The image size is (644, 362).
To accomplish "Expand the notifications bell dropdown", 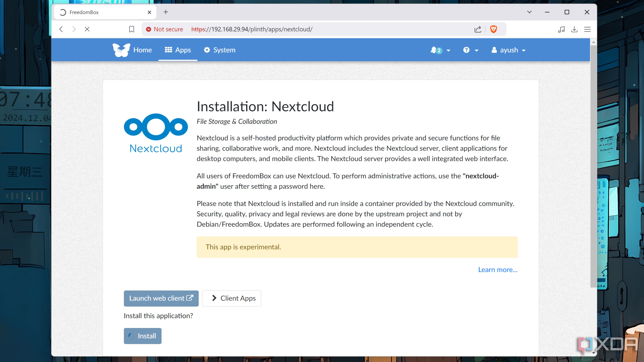I will (x=440, y=50).
